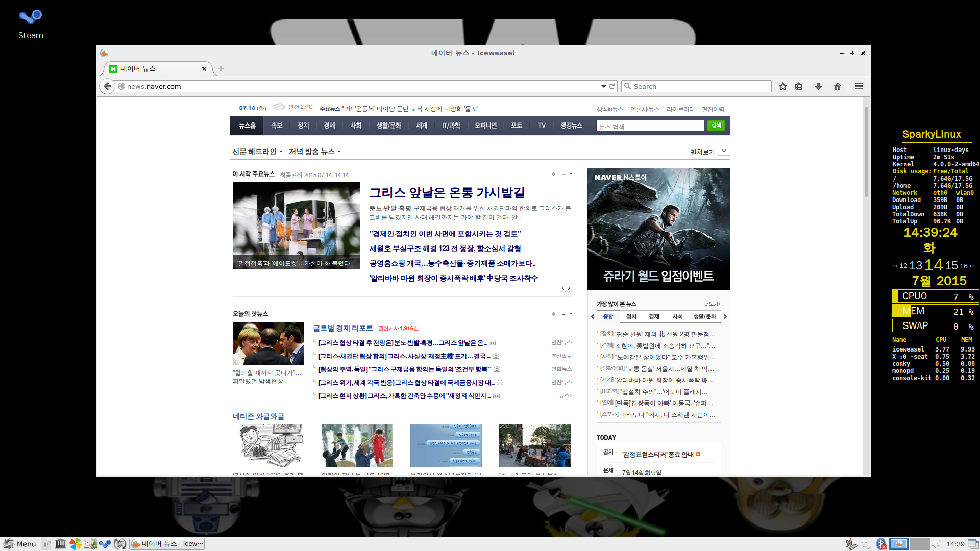Open a new tab with the plus button
Viewport: 980px width, 551px height.
click(221, 69)
